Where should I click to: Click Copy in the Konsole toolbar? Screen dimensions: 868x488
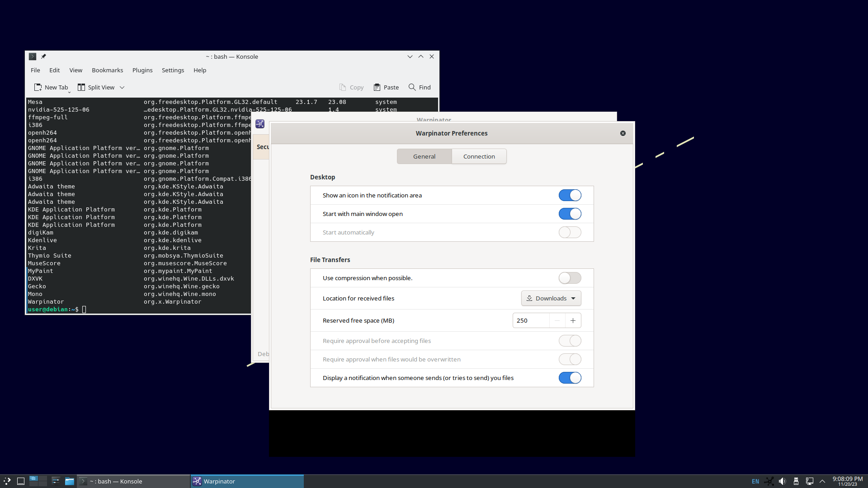coord(351,87)
